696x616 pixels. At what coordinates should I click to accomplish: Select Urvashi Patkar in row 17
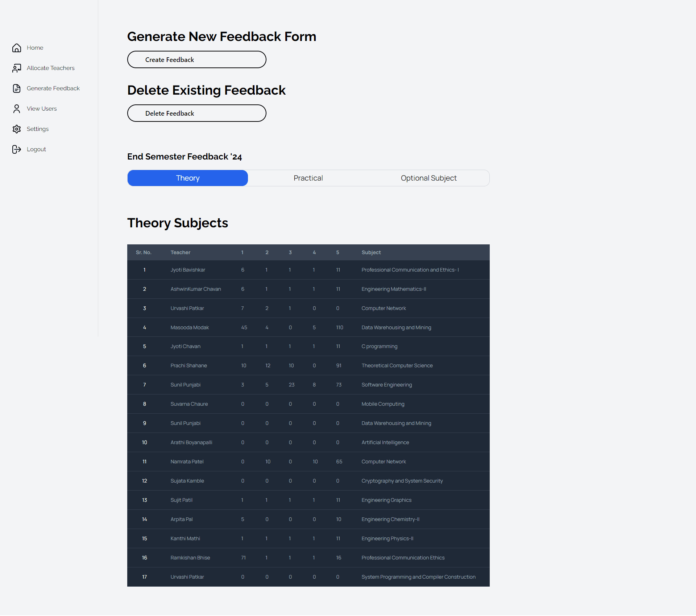pyautogui.click(x=187, y=577)
